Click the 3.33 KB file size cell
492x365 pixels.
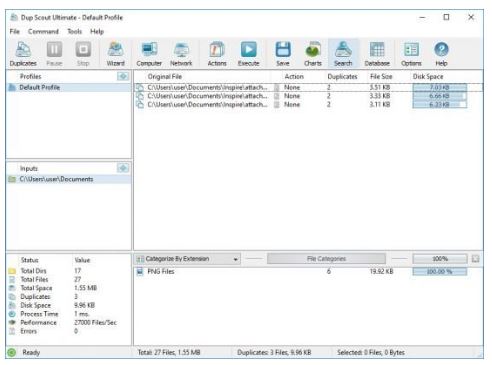(380, 96)
